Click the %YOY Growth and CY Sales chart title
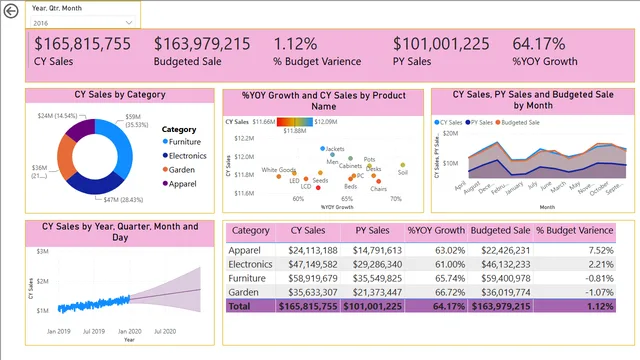 324,101
